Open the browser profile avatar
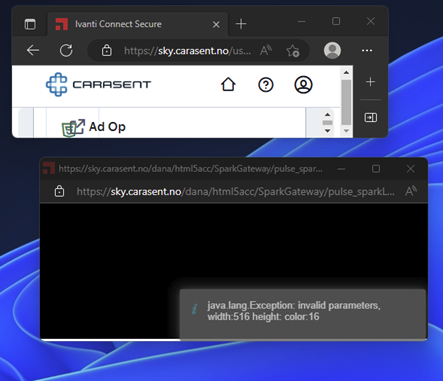 click(332, 50)
